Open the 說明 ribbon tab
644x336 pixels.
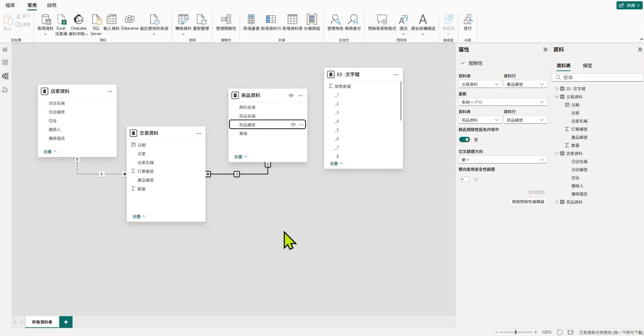[51, 5]
